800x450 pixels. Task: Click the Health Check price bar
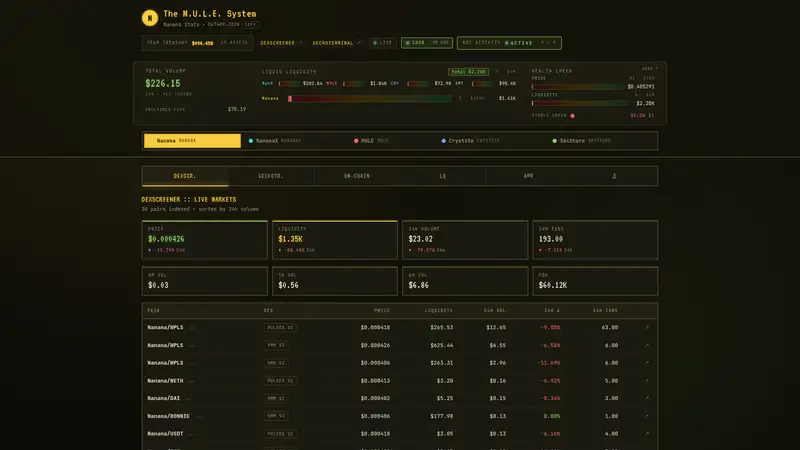point(579,87)
